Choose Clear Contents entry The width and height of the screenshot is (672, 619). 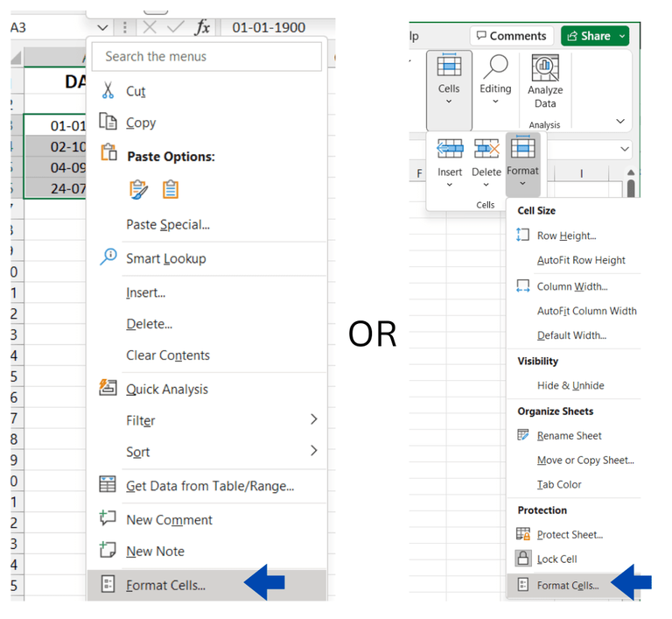168,355
